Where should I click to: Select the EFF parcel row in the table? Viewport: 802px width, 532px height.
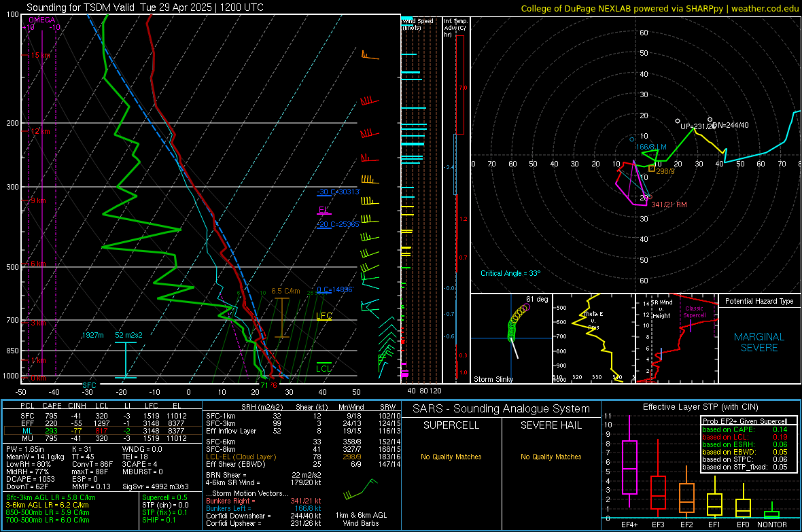pyautogui.click(x=103, y=423)
